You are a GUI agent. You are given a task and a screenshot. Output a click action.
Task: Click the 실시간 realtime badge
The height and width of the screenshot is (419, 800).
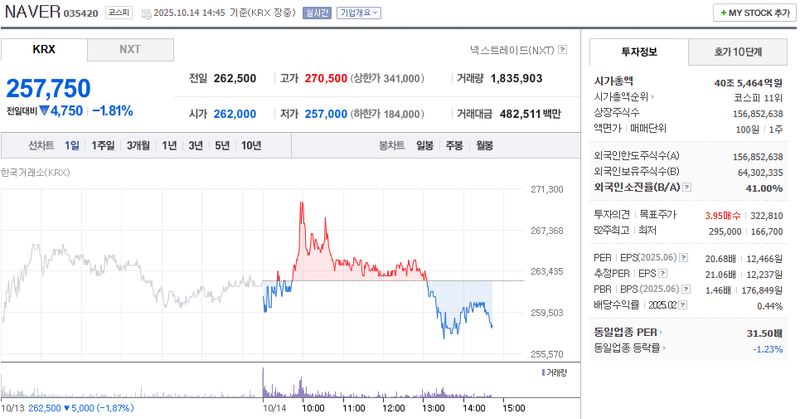coord(317,13)
